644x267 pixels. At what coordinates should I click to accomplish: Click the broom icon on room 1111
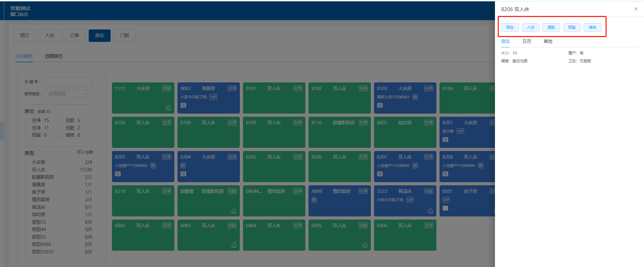pyautogui.click(x=168, y=108)
